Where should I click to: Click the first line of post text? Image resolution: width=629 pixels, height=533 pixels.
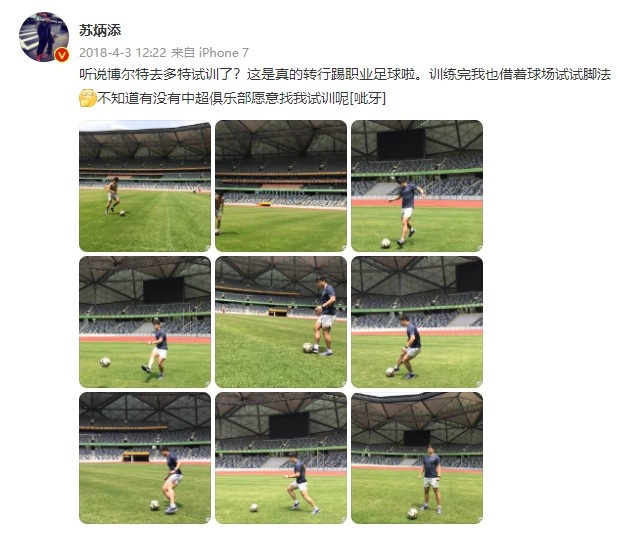coord(345,75)
